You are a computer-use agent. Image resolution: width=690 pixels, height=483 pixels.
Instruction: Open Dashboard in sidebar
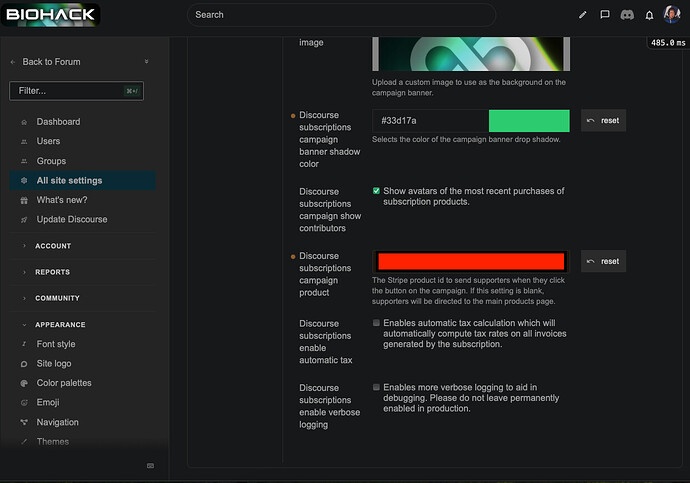(82, 122)
